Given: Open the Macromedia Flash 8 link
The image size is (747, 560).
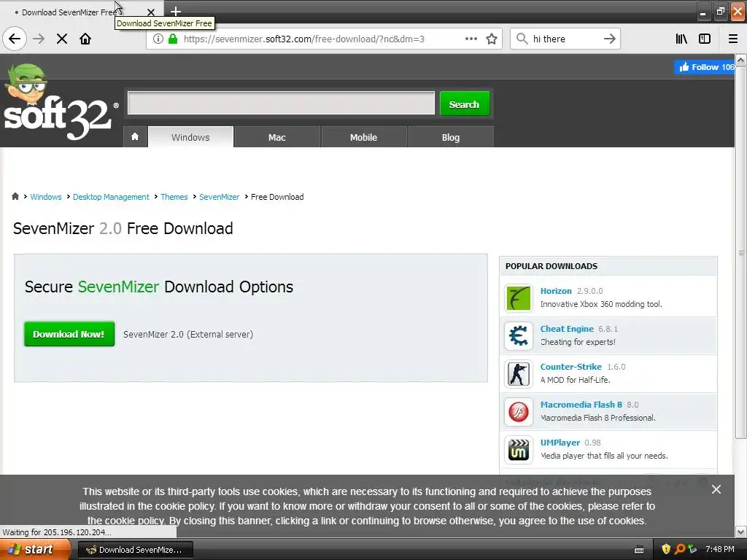Looking at the screenshot, I should pyautogui.click(x=581, y=404).
